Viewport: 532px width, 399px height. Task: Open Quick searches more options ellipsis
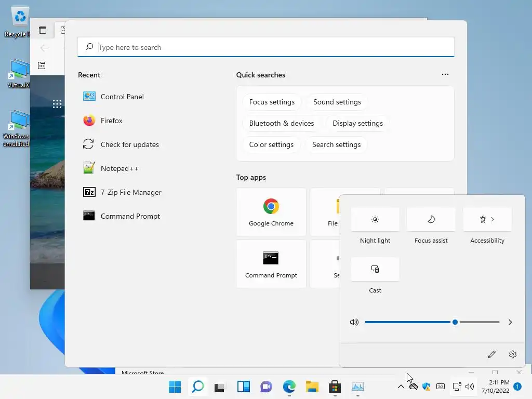tap(445, 74)
